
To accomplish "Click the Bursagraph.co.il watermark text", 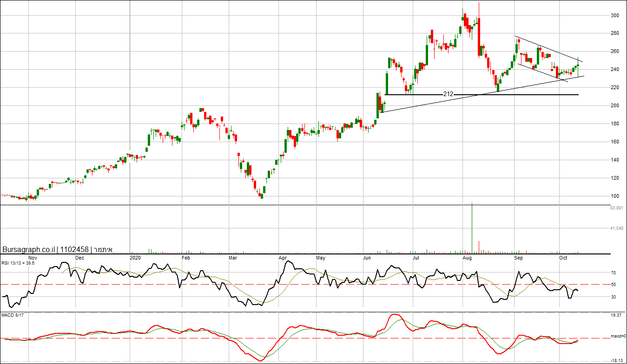I will point(29,249).
